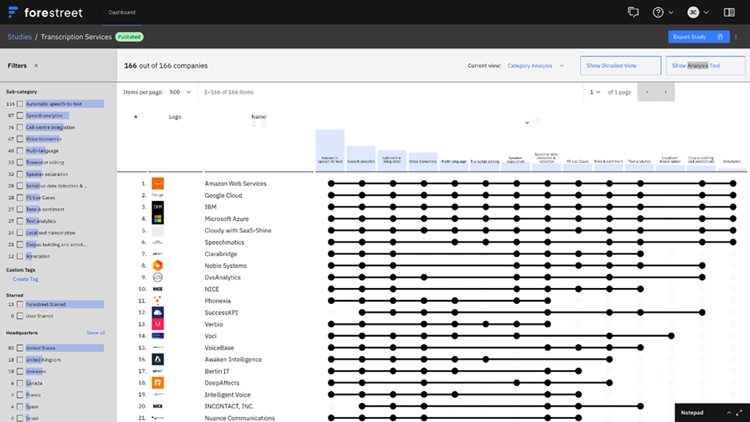Expand the category columns chevron
Image resolution: width=750 pixels, height=422 pixels.
tap(527, 123)
